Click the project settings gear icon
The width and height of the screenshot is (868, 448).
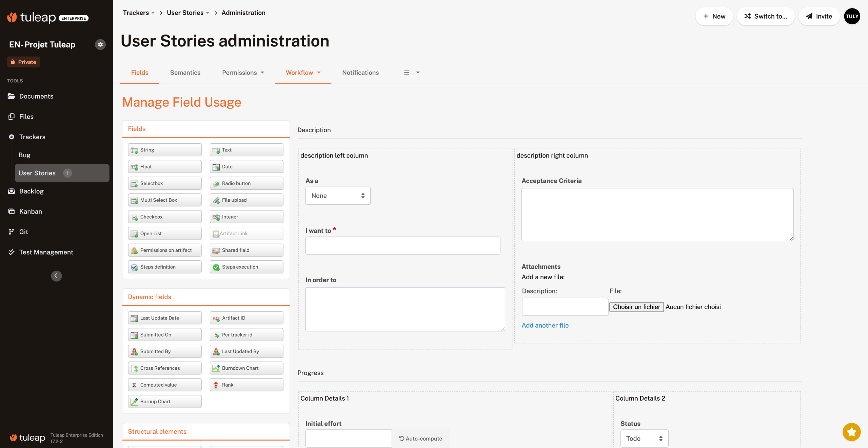coord(100,44)
